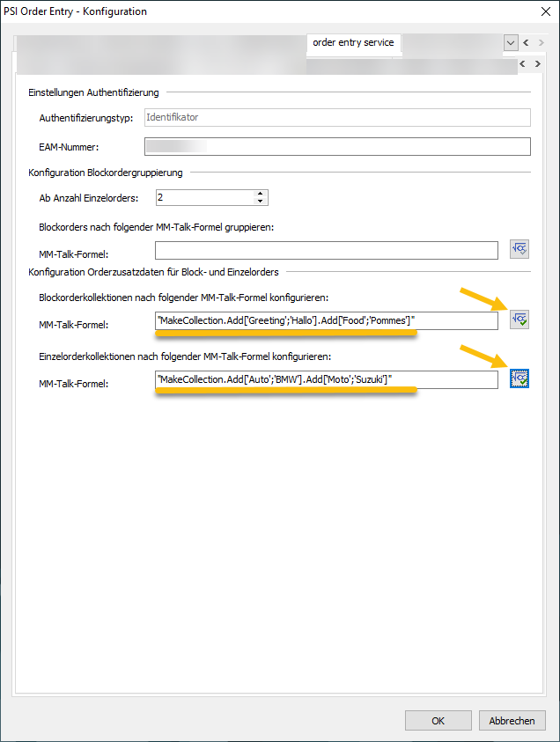Switch to the order entry service tab

[x=353, y=42]
